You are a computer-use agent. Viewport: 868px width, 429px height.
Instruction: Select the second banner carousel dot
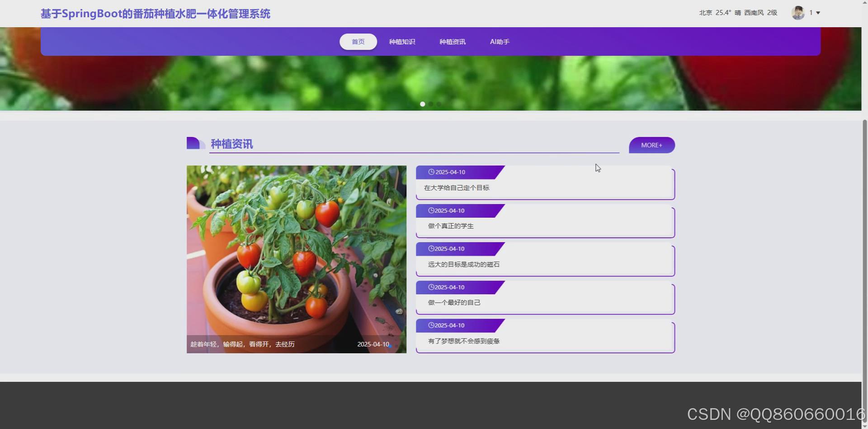click(x=431, y=104)
